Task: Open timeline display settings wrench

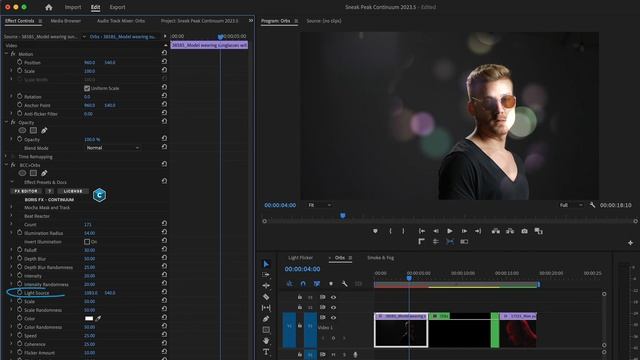Action: (x=344, y=283)
